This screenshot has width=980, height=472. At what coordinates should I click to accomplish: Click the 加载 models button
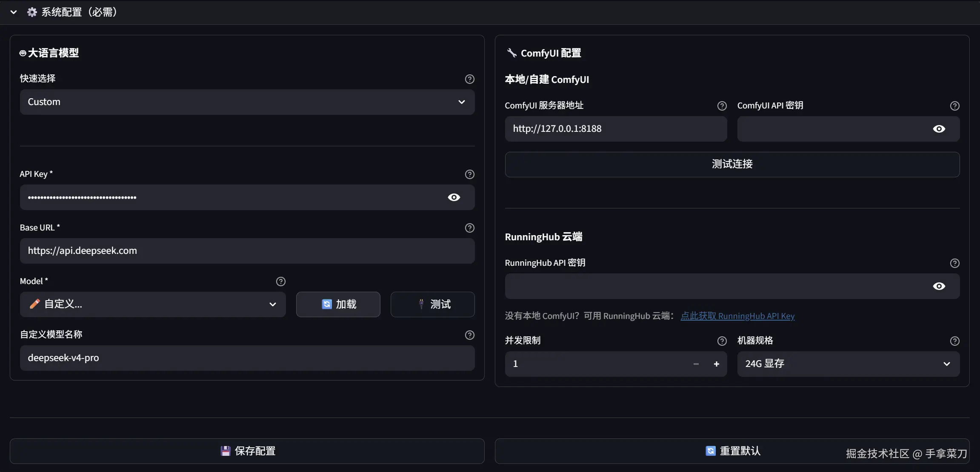[338, 304]
